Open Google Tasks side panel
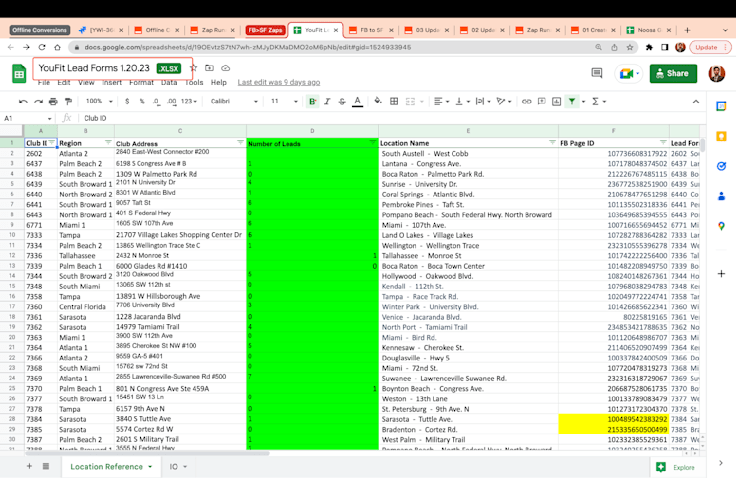 721,166
